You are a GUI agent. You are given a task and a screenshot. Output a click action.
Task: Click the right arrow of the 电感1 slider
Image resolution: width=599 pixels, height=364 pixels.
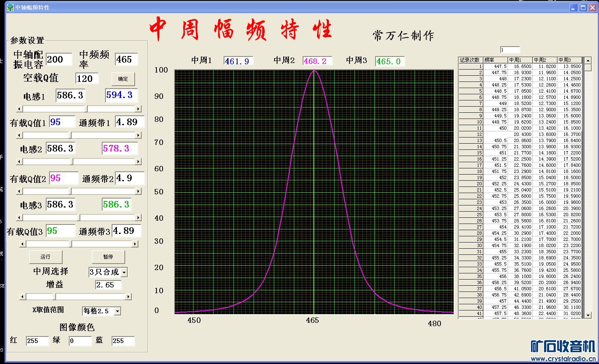pos(138,109)
